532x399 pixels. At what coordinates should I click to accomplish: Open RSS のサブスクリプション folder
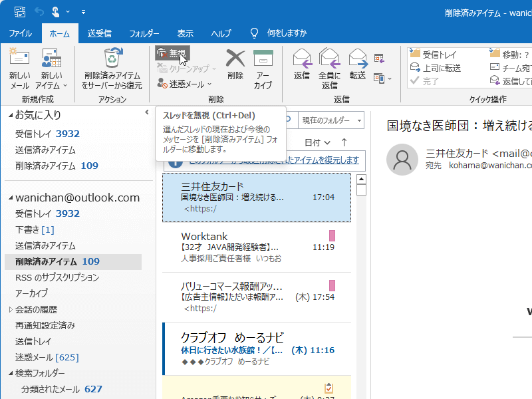pyautogui.click(x=57, y=277)
